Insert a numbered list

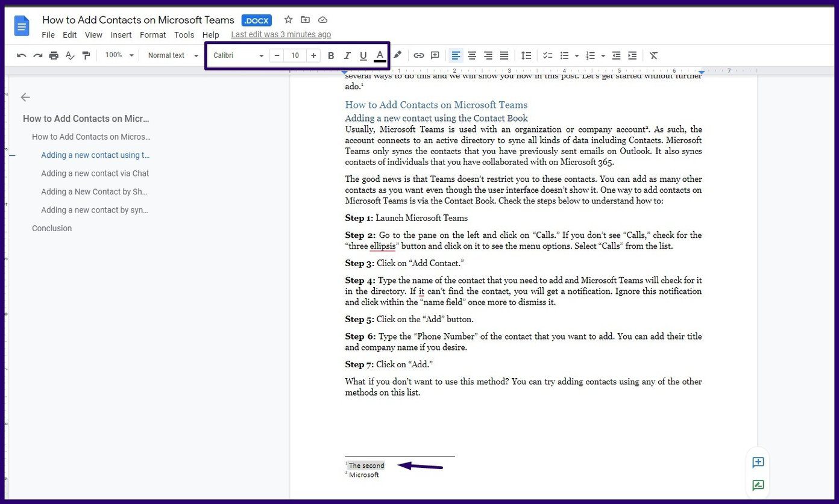click(591, 55)
